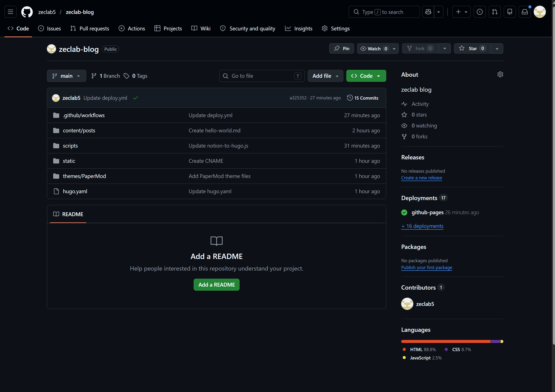Click the book icon in empty README
555x392 pixels.
pyautogui.click(x=216, y=241)
